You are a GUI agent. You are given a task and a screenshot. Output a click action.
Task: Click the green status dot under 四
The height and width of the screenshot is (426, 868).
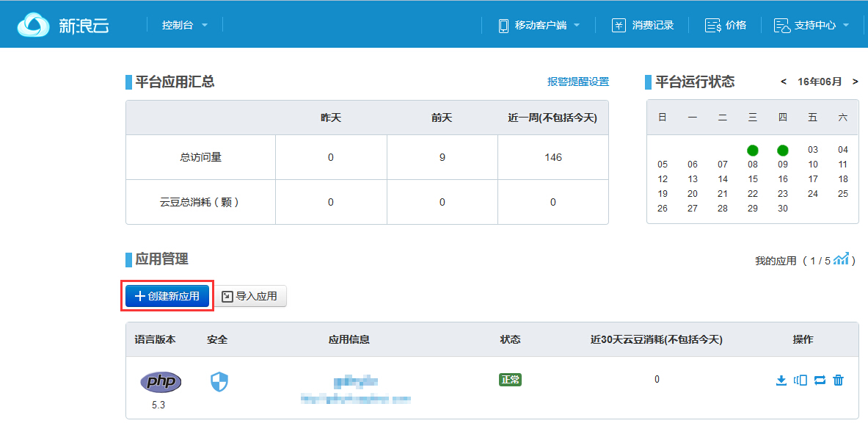point(782,150)
